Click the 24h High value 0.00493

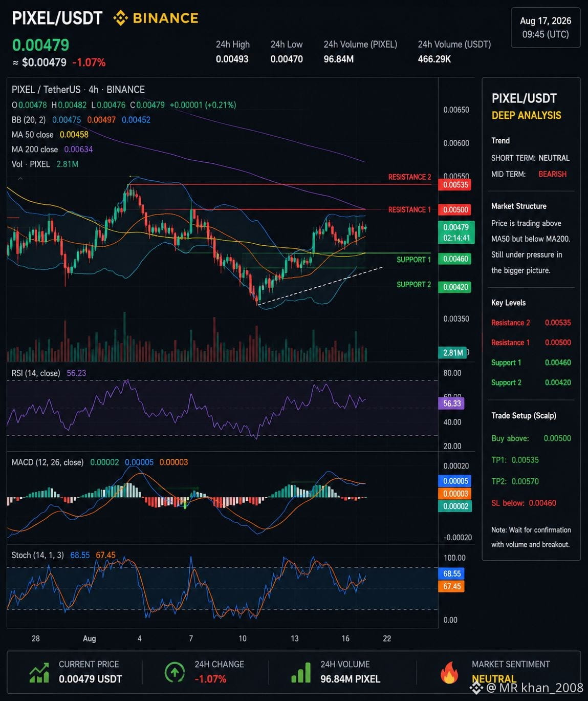(x=232, y=59)
